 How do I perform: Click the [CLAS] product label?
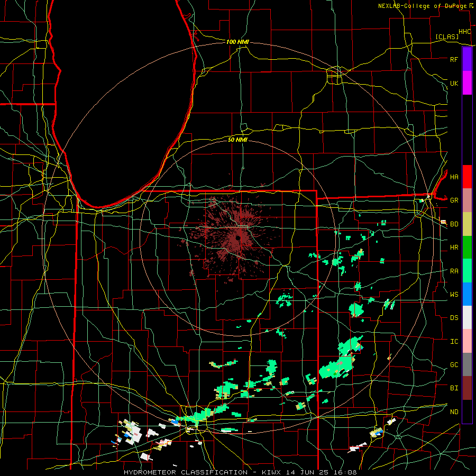(447, 36)
